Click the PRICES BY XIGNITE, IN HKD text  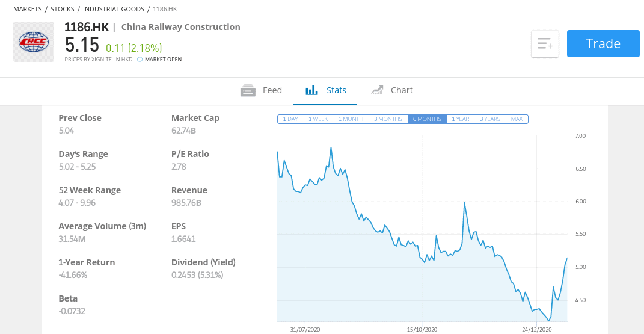99,60
